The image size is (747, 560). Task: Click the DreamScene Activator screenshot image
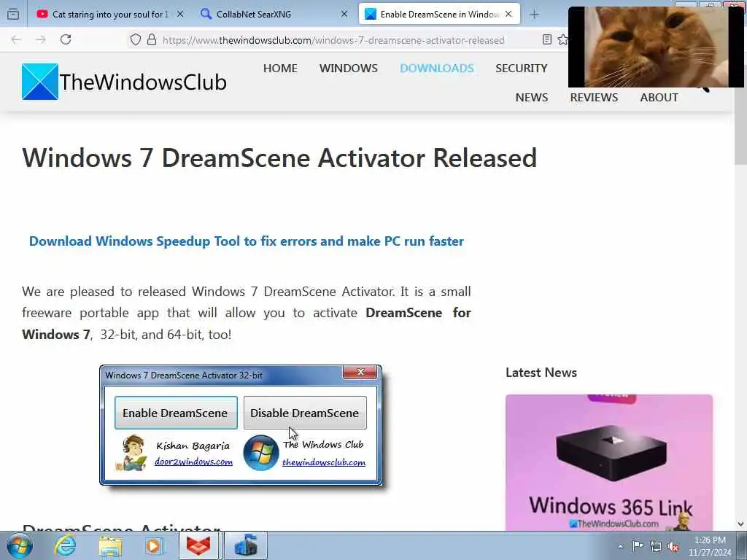pyautogui.click(x=241, y=426)
